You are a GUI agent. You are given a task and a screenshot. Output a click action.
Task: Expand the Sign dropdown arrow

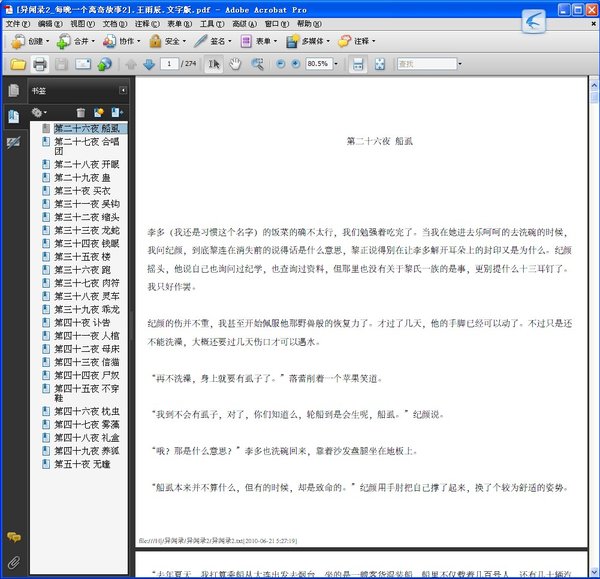click(x=230, y=41)
